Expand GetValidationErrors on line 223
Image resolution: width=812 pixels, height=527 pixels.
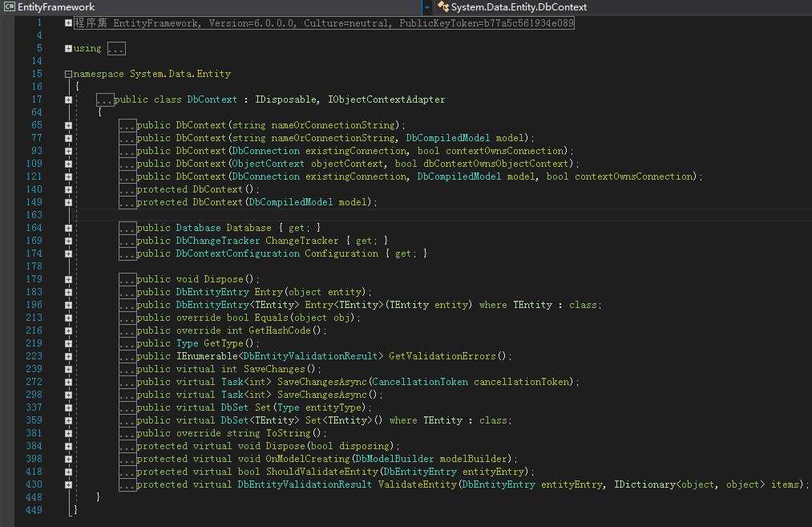tap(68, 356)
